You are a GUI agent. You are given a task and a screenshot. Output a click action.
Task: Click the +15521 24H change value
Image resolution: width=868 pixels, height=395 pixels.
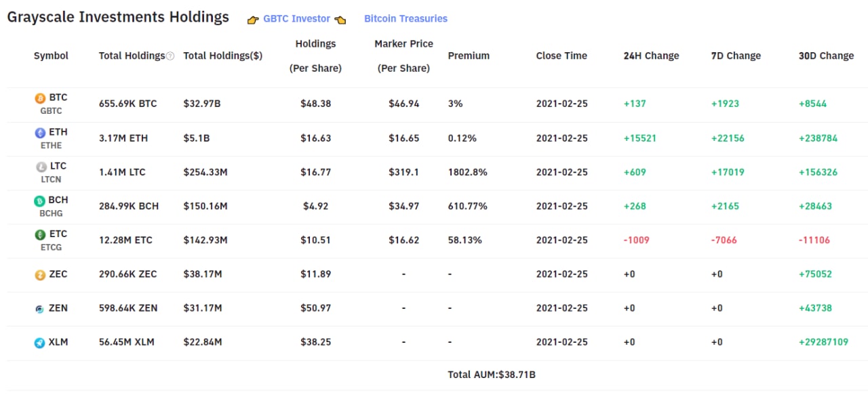point(641,138)
